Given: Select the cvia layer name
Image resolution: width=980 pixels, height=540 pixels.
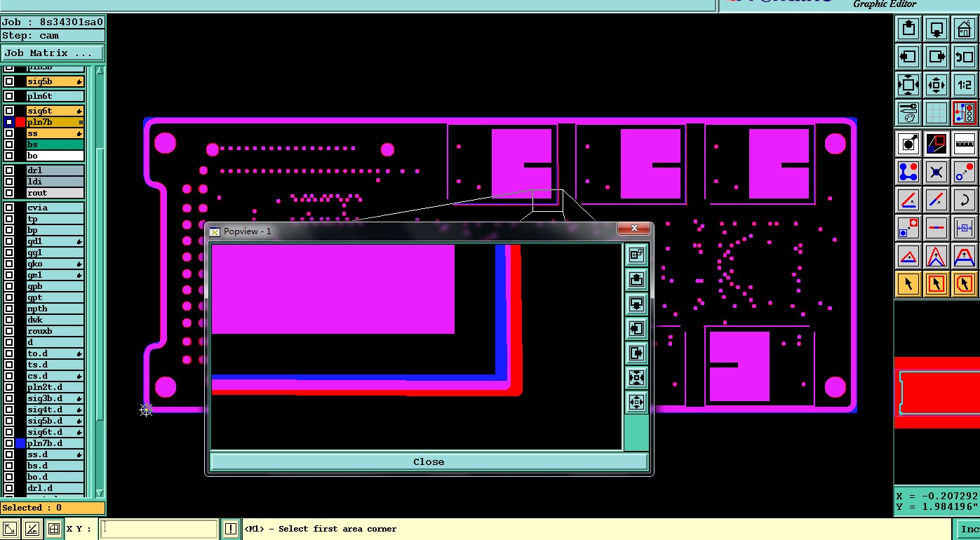Looking at the screenshot, I should click(55, 208).
